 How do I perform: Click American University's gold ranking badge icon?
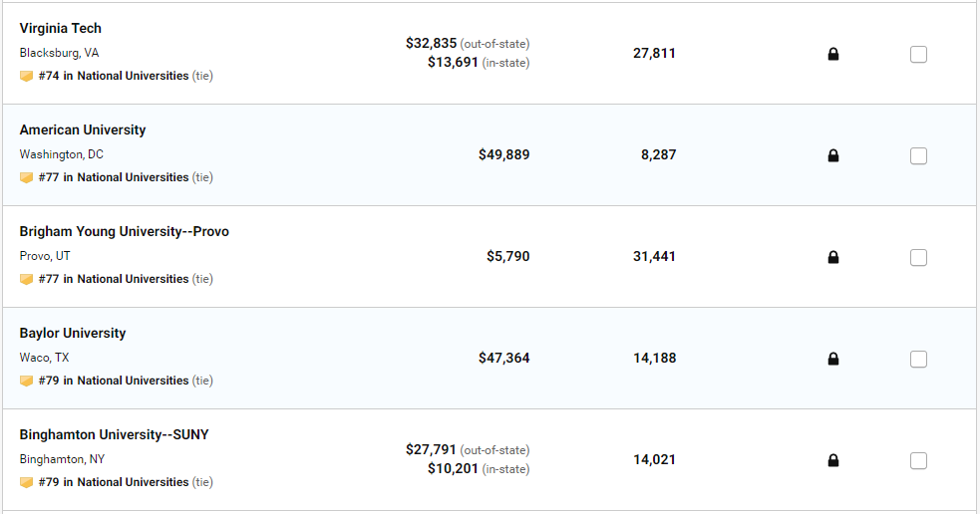tap(27, 177)
